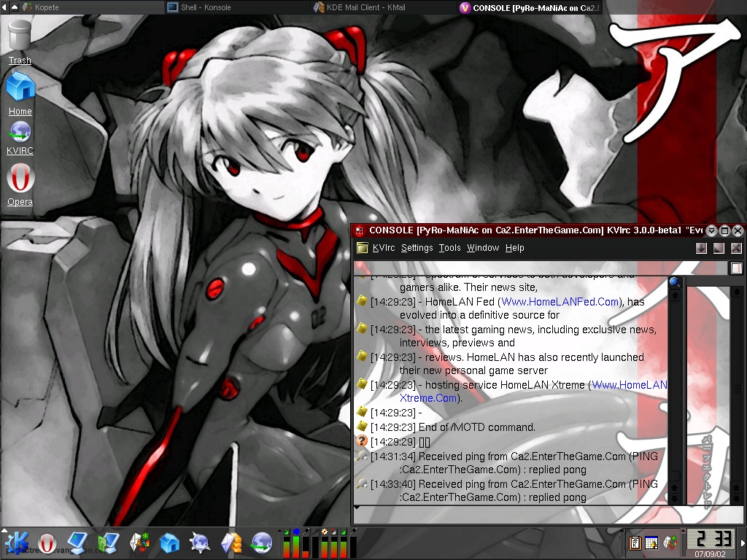The image size is (747, 560).
Task: Click the orange stacked crystal panel launcher
Action: (x=231, y=543)
